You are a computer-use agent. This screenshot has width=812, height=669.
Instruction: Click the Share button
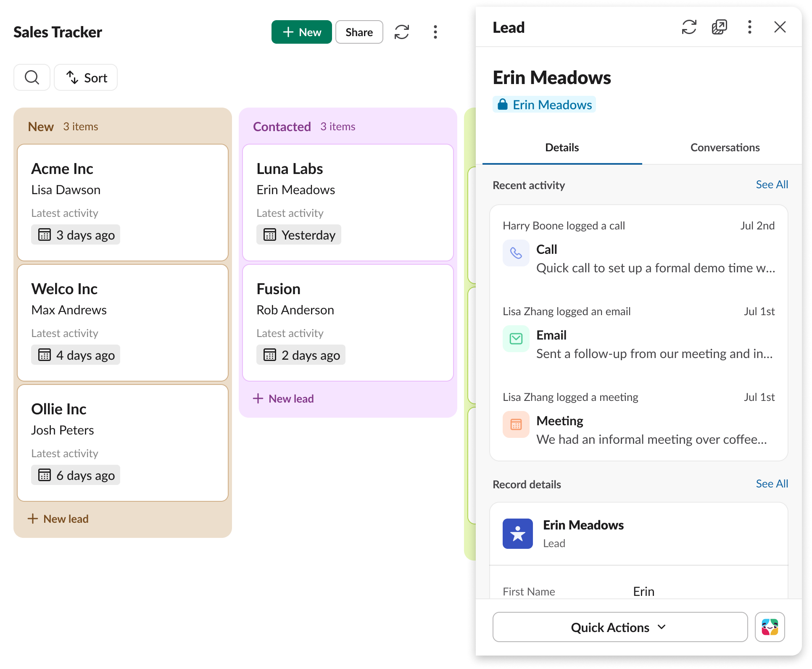(x=359, y=32)
